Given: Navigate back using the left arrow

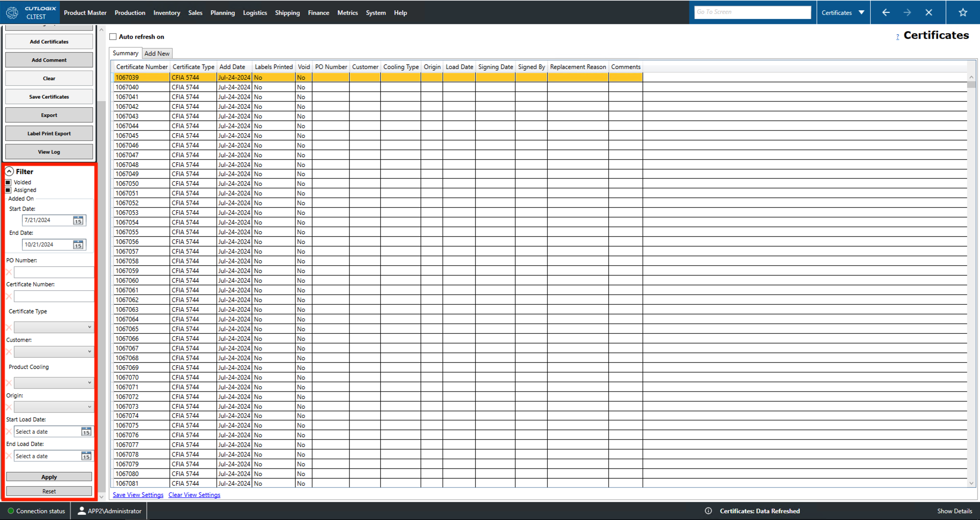Looking at the screenshot, I should coord(886,12).
